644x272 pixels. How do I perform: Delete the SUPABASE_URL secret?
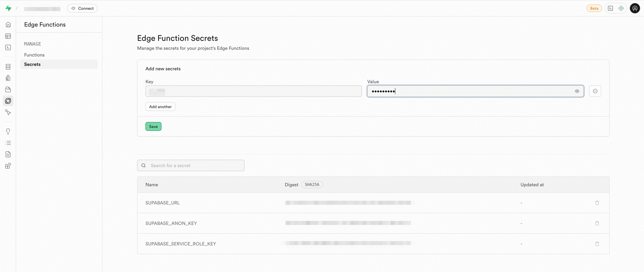click(597, 203)
